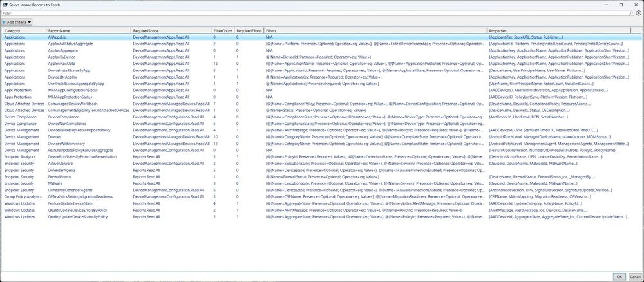
Task: Select the AllAppsList report row
Action: [x=321, y=37]
